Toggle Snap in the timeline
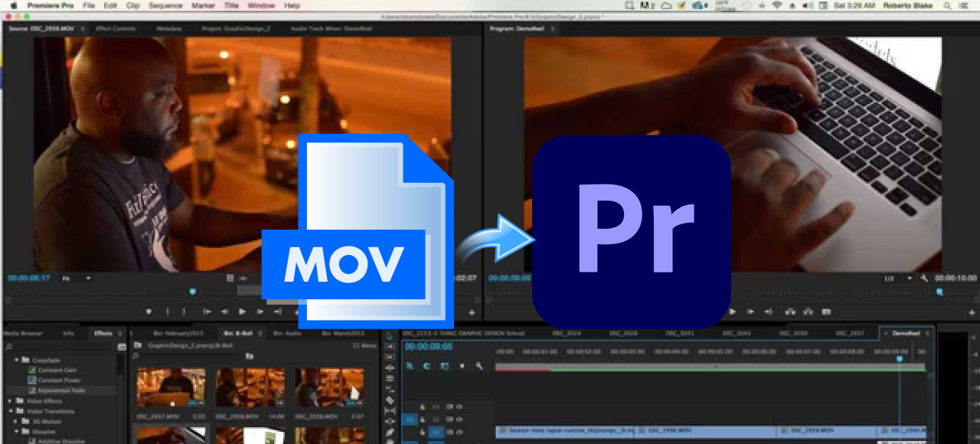The width and height of the screenshot is (980, 444). [x=426, y=366]
